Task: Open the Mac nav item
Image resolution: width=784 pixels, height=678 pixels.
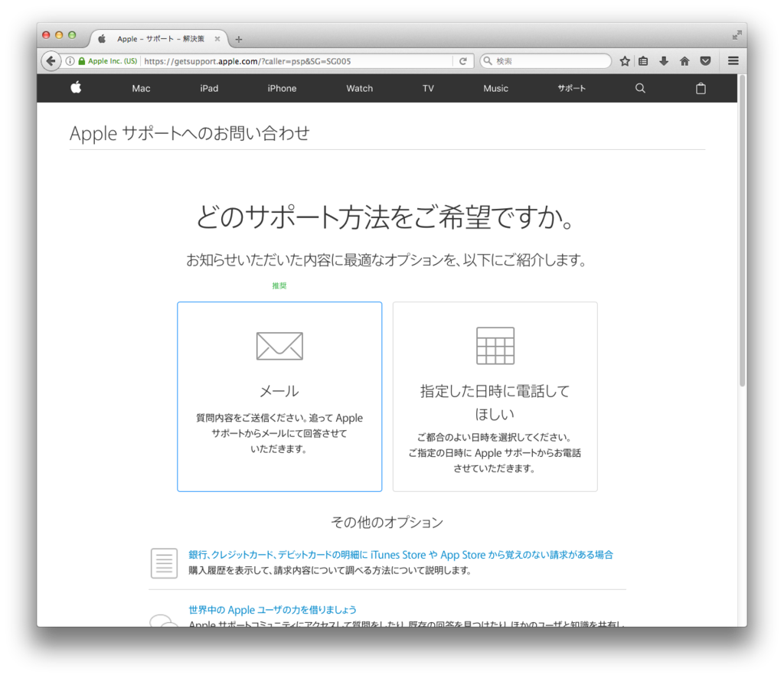Action: (x=141, y=89)
